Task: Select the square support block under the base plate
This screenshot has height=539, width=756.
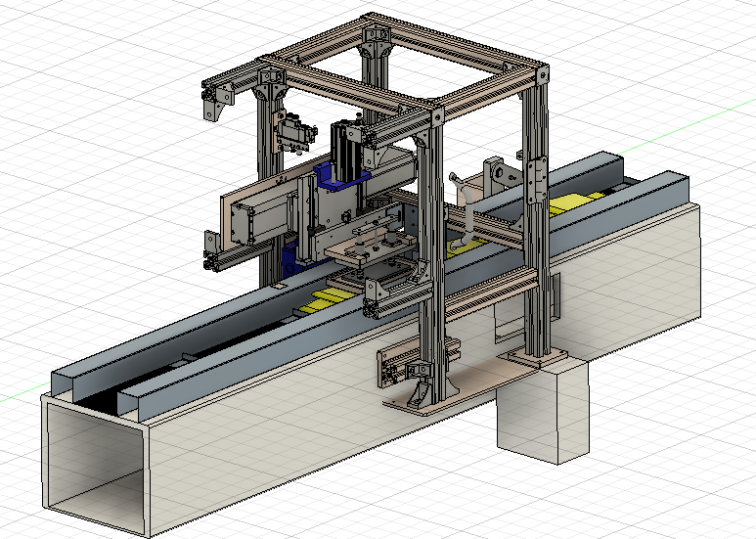Action: [544, 410]
